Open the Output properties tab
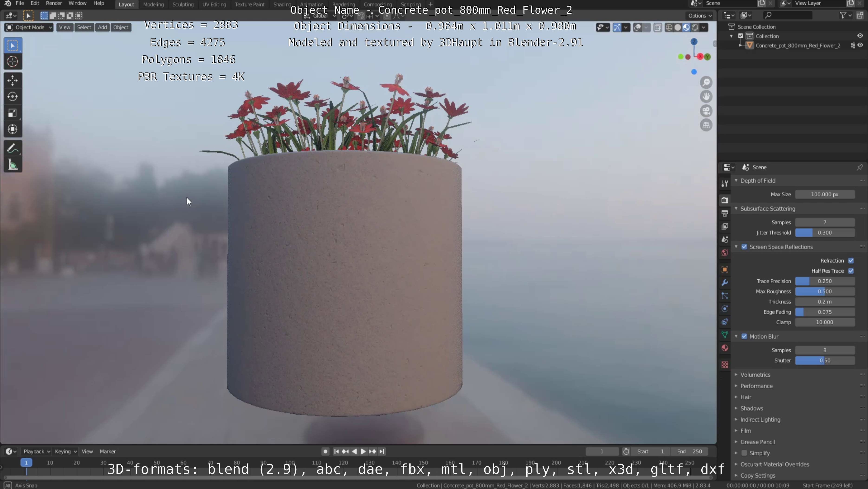 [x=725, y=213]
